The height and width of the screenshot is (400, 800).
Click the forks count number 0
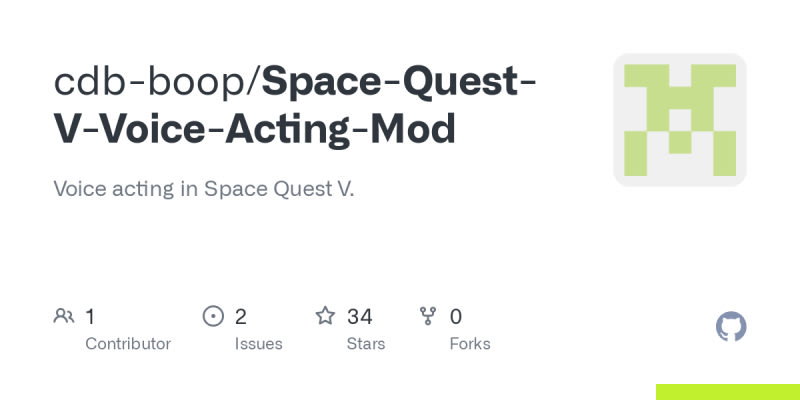456,317
